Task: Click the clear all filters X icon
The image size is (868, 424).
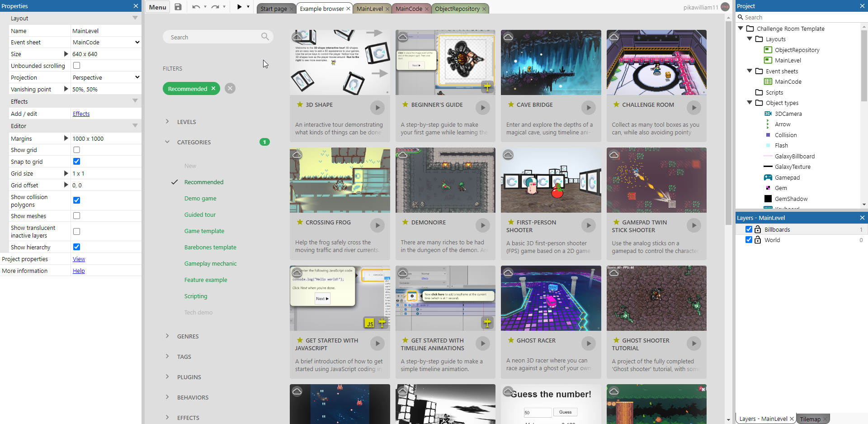Action: (230, 89)
